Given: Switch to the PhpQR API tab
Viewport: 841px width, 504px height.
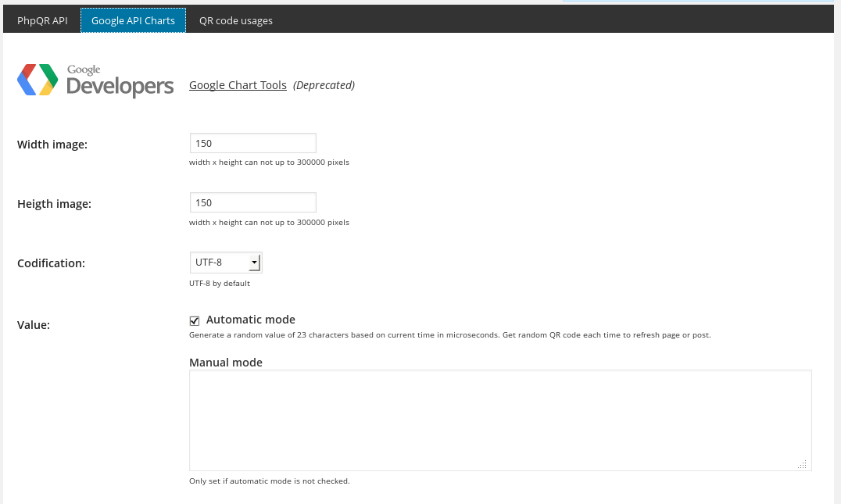Looking at the screenshot, I should coord(42,20).
